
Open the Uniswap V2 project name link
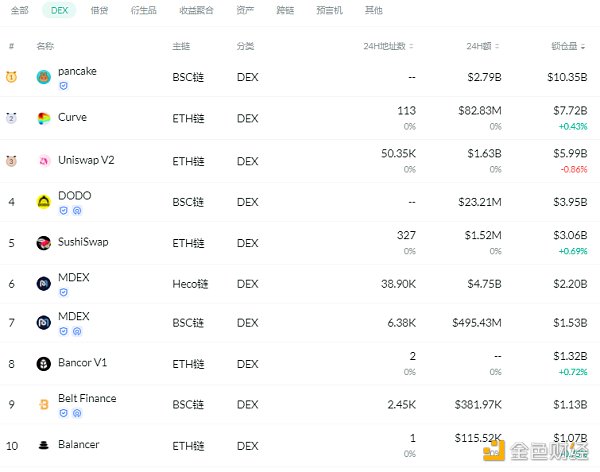pyautogui.click(x=86, y=160)
